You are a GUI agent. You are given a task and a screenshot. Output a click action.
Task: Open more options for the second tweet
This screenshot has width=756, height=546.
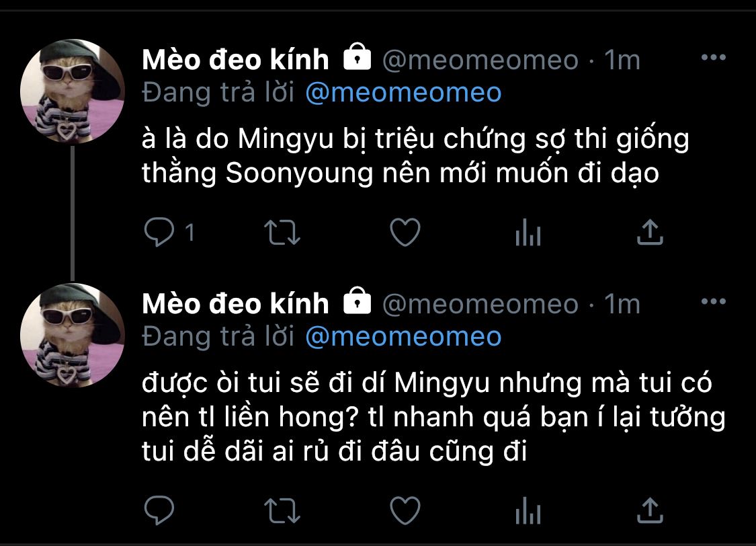coord(714,301)
